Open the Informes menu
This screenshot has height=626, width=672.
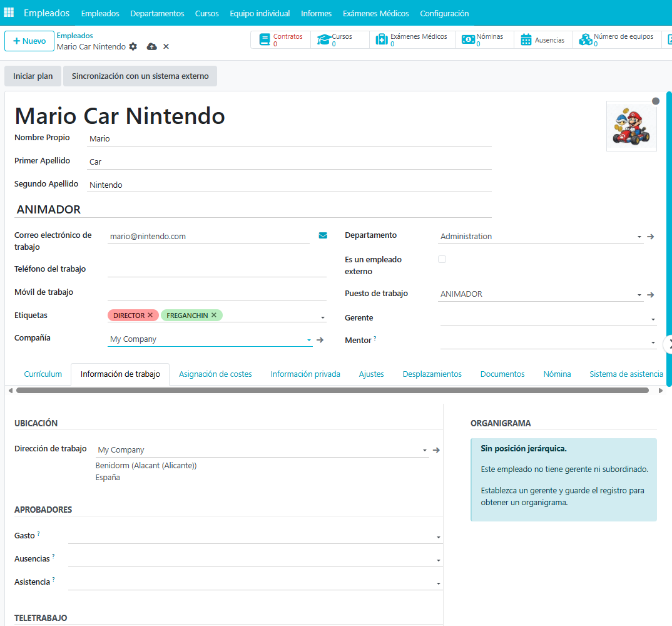[x=316, y=13]
